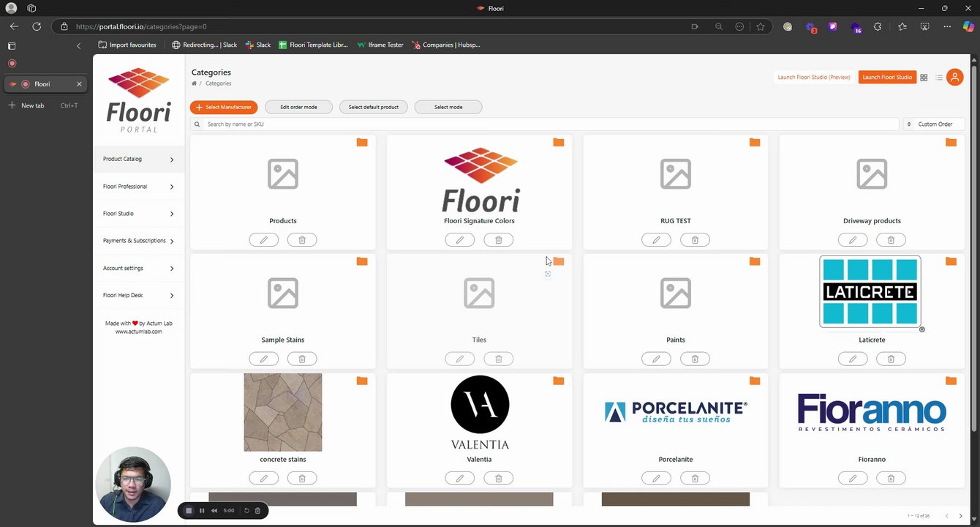The width and height of the screenshot is (980, 527).
Task: Click the pencil icon under Paints
Action: coord(656,359)
